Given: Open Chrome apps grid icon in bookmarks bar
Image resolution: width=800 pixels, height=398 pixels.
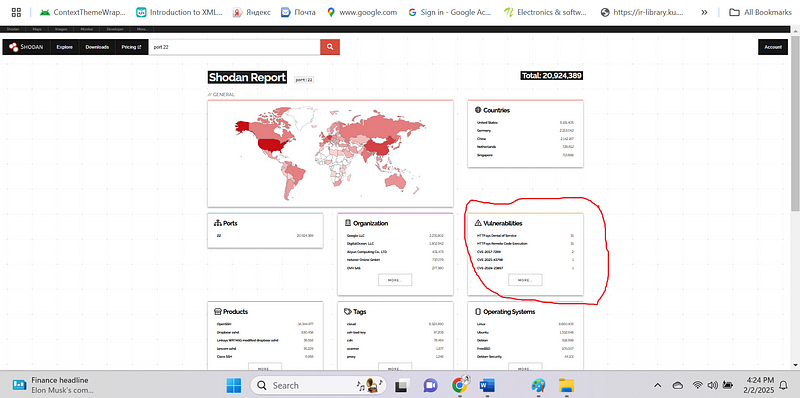Looking at the screenshot, I should click(16, 12).
